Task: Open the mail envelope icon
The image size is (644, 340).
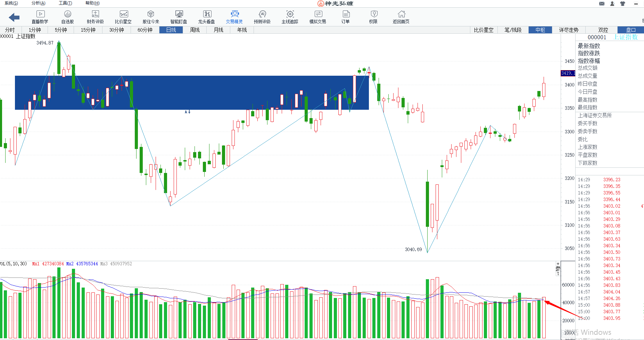Action: pos(602,3)
